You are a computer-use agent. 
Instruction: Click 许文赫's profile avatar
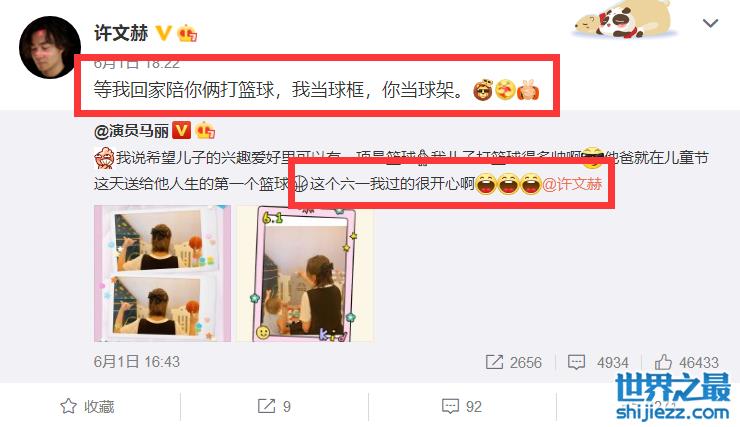(50, 47)
